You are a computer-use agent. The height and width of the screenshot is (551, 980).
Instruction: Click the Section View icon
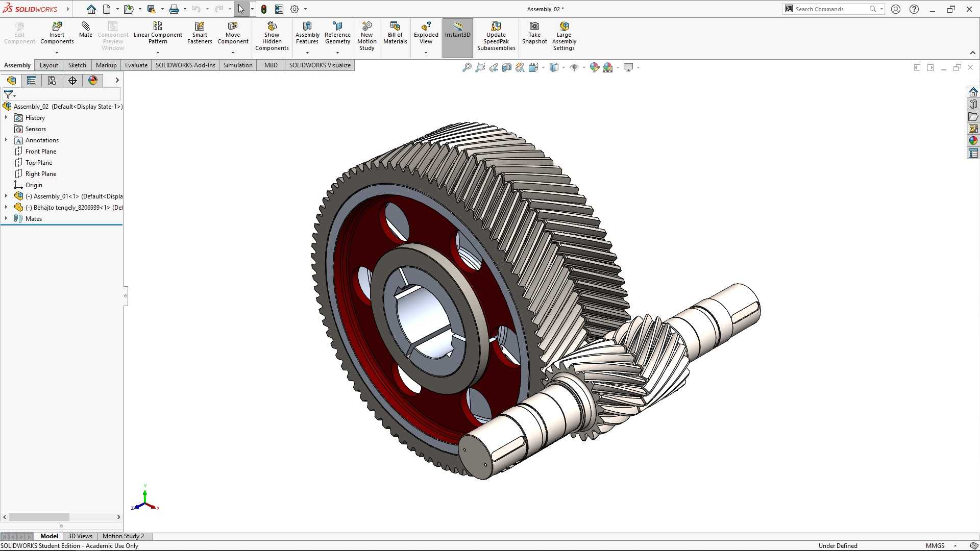pyautogui.click(x=507, y=67)
